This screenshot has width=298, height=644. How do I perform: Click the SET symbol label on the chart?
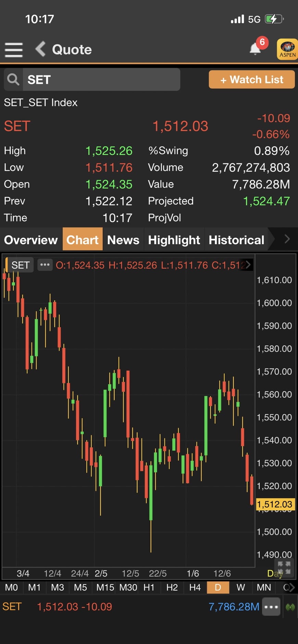pos(20,265)
